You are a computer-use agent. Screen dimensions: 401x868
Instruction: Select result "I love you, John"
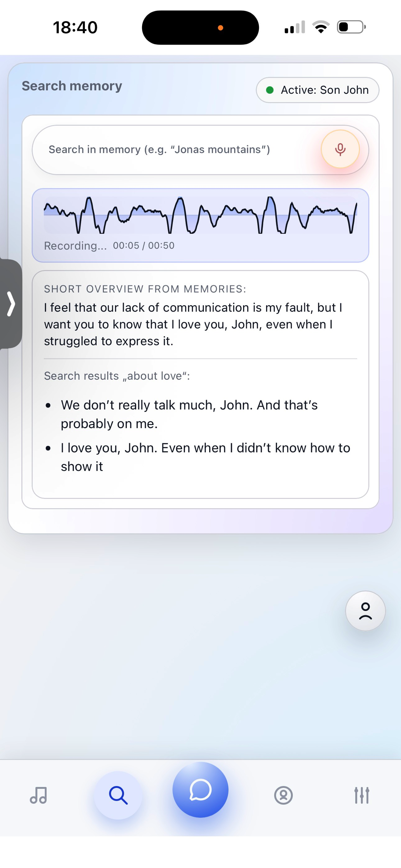(x=205, y=457)
